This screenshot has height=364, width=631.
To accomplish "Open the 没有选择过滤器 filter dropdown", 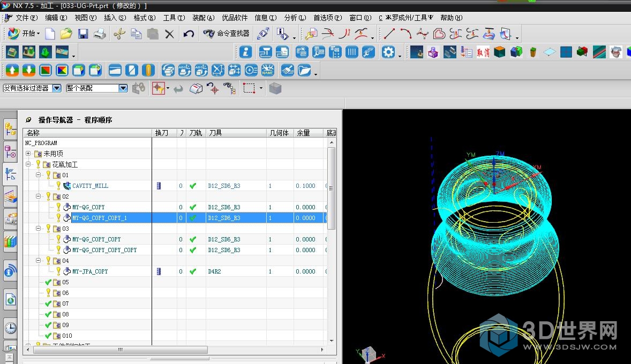I will point(56,88).
